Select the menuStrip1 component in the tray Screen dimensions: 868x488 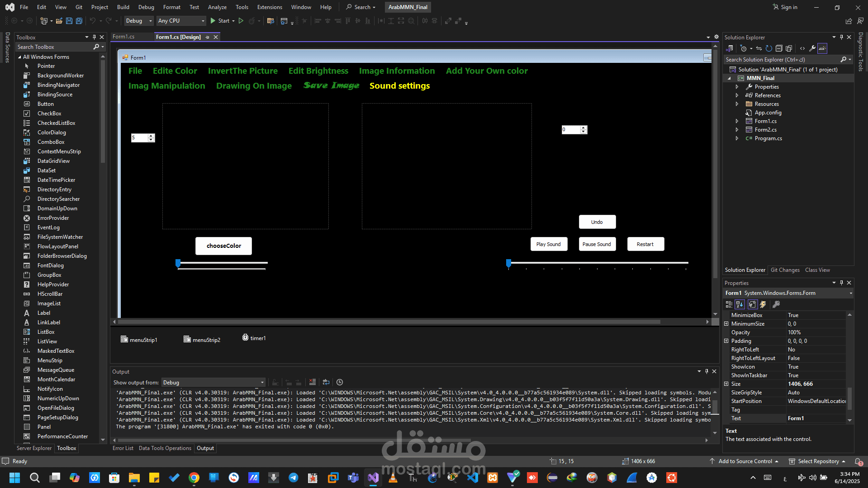pos(139,340)
